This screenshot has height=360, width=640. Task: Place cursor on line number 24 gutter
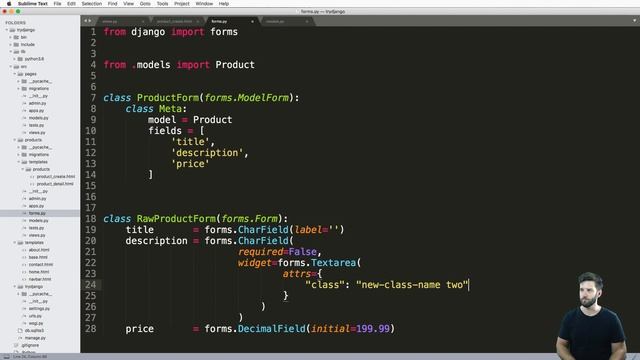point(91,285)
